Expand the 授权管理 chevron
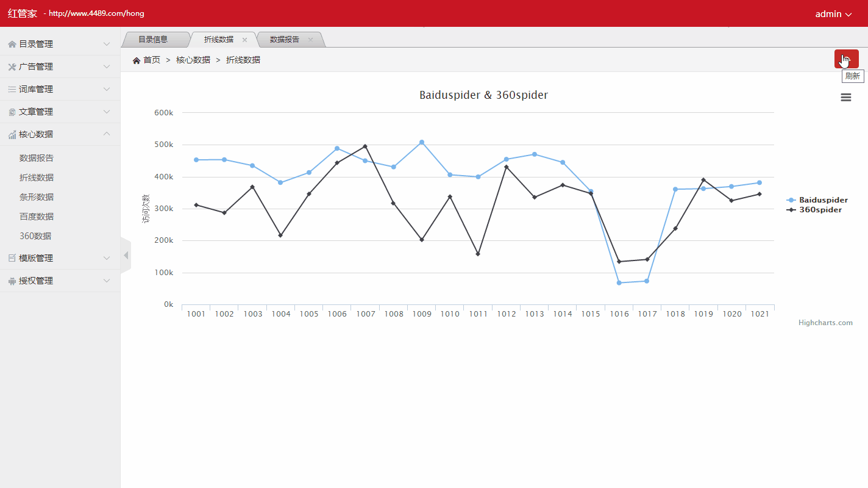The image size is (868, 488). (x=107, y=281)
